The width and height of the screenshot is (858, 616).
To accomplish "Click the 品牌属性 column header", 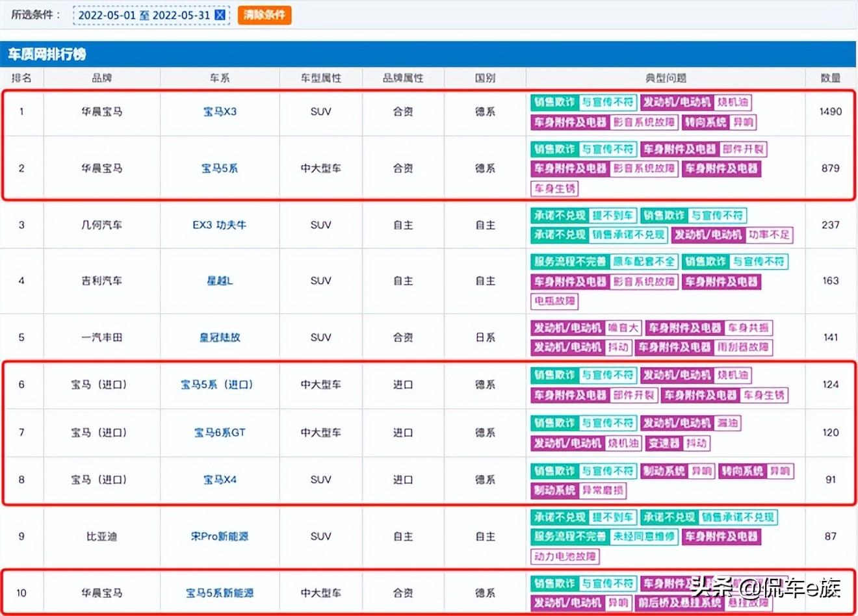I will coord(403,78).
